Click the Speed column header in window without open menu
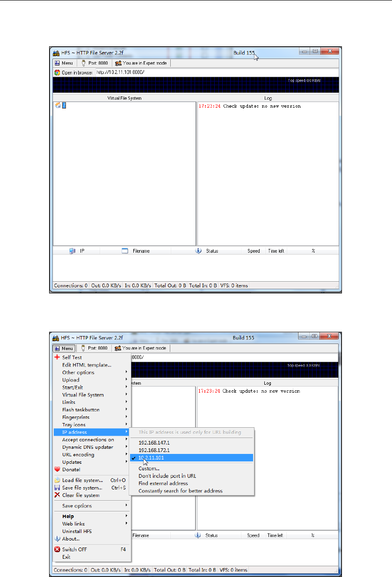 (254, 251)
